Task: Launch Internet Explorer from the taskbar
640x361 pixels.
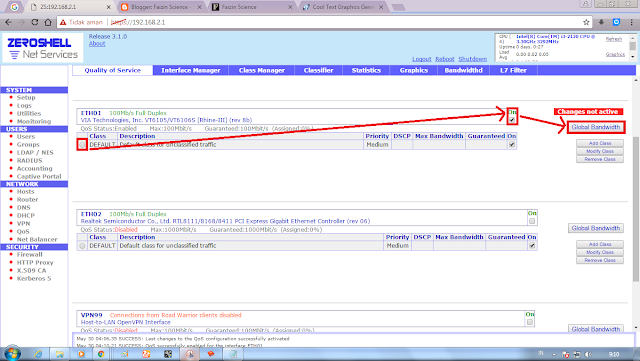Action: (x=38, y=354)
